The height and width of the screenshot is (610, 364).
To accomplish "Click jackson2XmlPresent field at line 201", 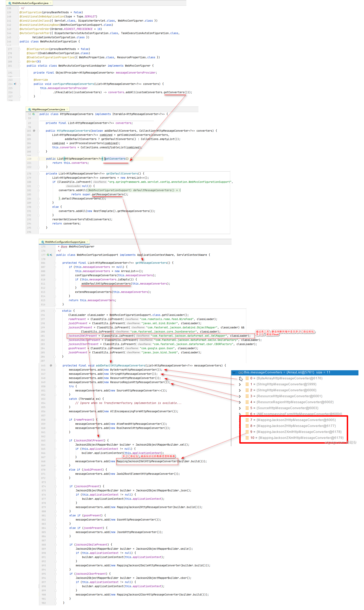I will pyautogui.click(x=83, y=336).
